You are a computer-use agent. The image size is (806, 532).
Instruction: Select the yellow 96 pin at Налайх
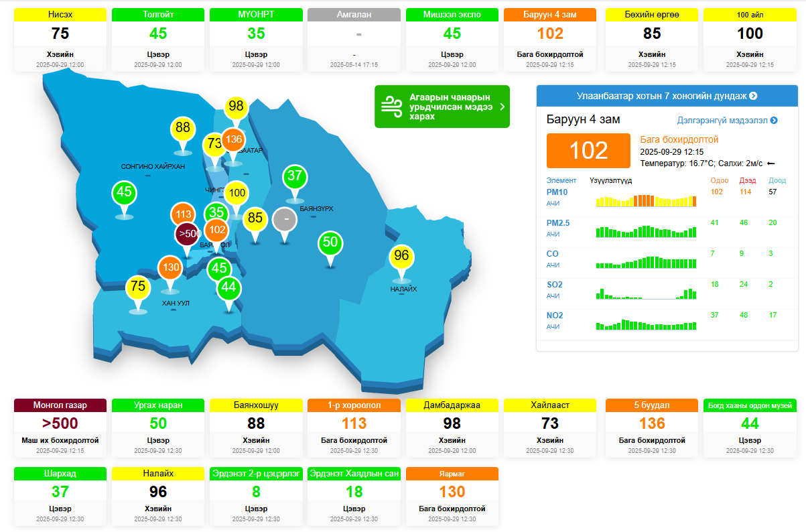(401, 256)
